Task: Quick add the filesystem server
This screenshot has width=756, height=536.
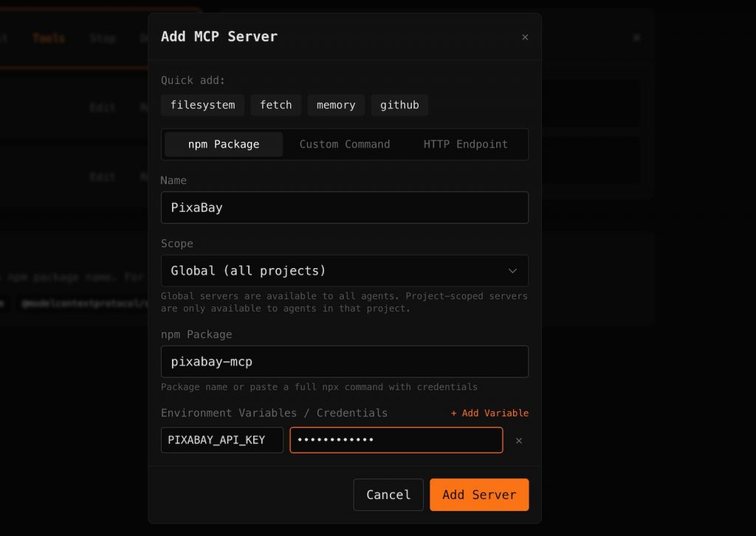Action: tap(202, 105)
